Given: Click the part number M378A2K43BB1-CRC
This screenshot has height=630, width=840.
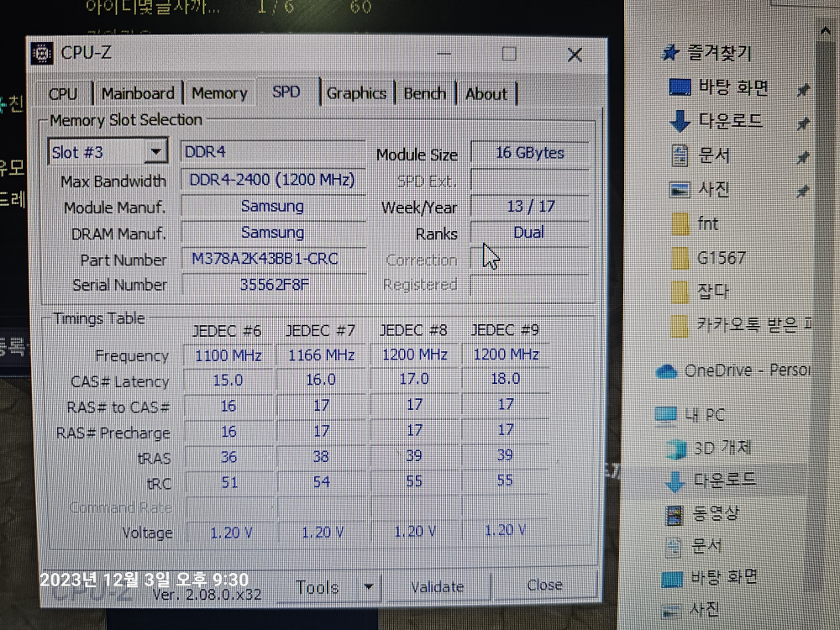Looking at the screenshot, I should [x=273, y=259].
